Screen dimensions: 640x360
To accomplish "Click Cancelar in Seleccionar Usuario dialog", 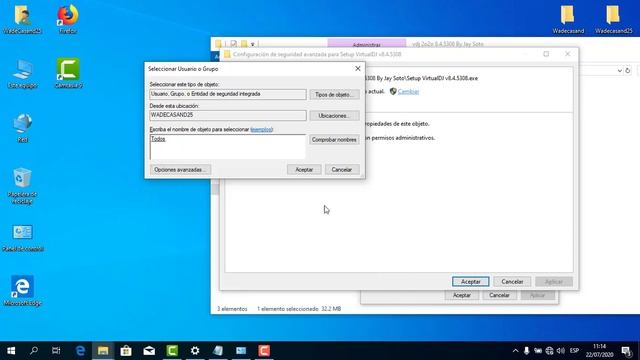I will 342,169.
